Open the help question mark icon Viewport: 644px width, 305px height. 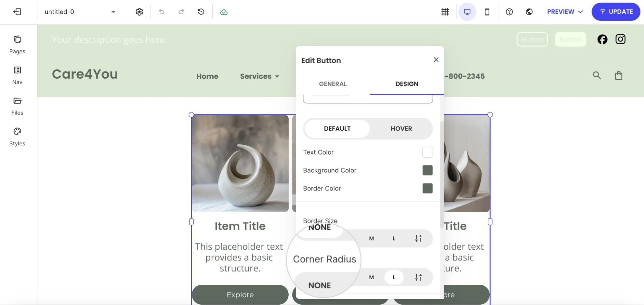pos(509,12)
